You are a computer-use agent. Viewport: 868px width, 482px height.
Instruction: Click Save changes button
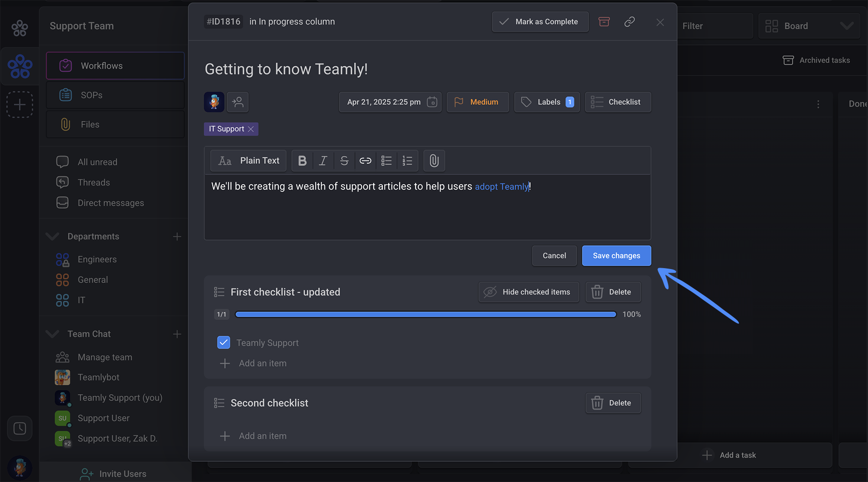[616, 255]
